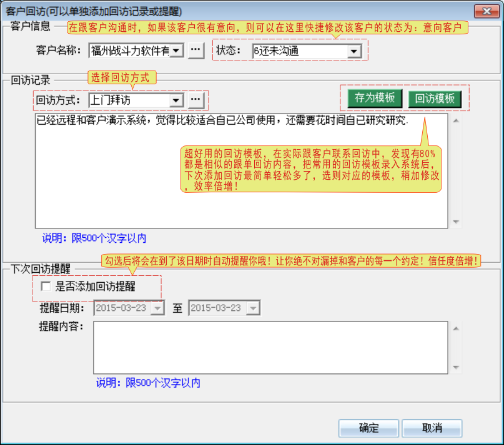Image resolution: width=504 pixels, height=445 pixels.
Task: Click the ellipsis button beside 客户名称
Action: 195,51
